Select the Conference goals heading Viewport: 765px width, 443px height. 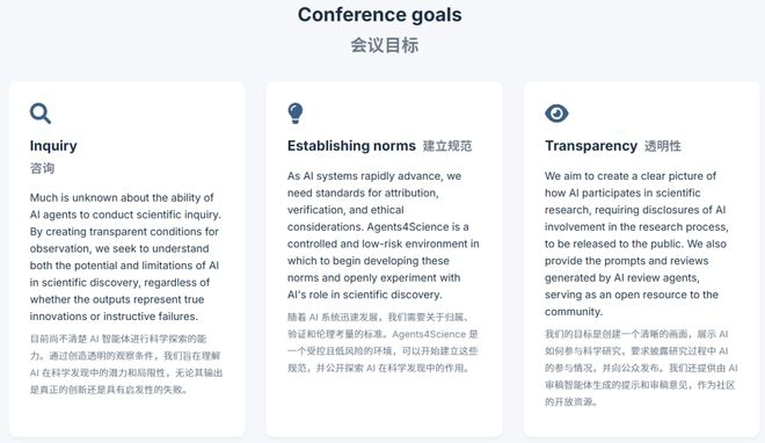click(x=380, y=15)
